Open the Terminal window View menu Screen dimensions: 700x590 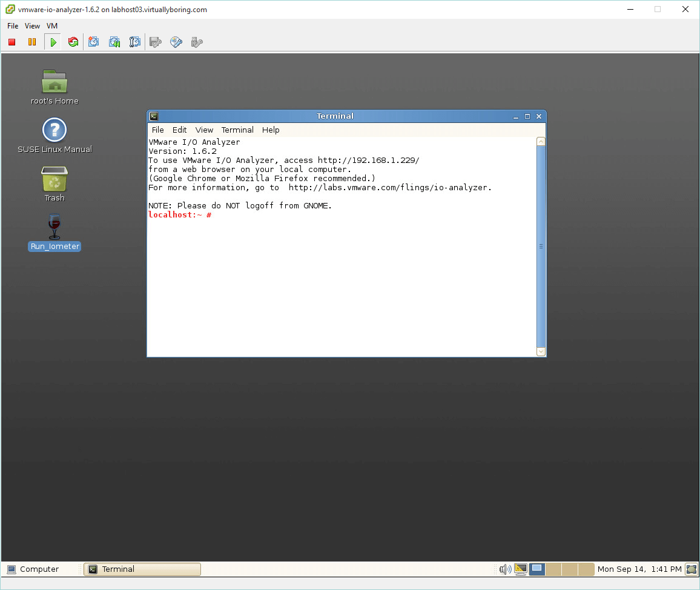click(x=204, y=130)
